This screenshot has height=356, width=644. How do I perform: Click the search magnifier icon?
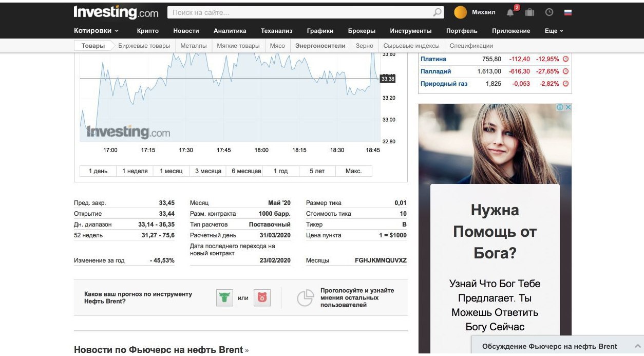pos(438,12)
